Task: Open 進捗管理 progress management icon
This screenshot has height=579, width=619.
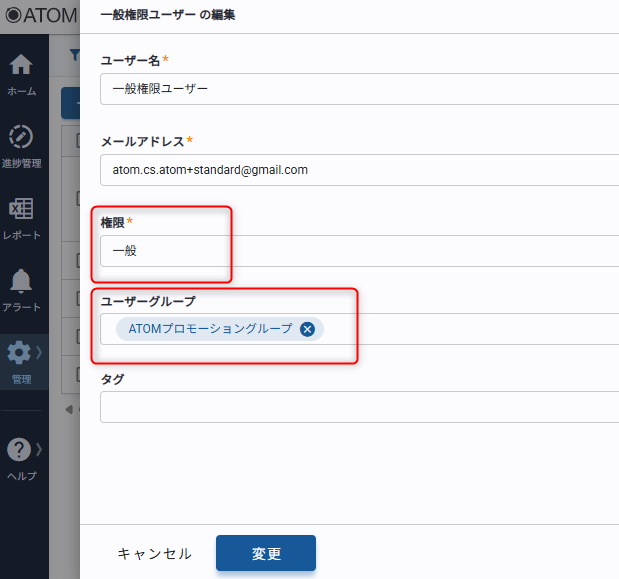Action: [21, 138]
